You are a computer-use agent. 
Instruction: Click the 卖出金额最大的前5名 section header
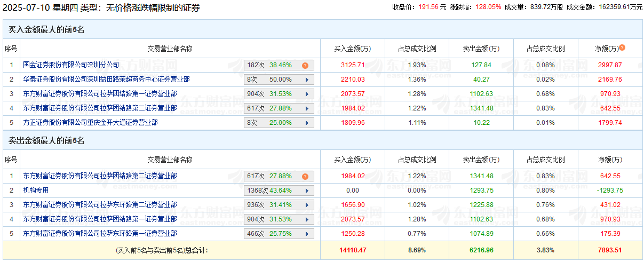tap(46, 141)
